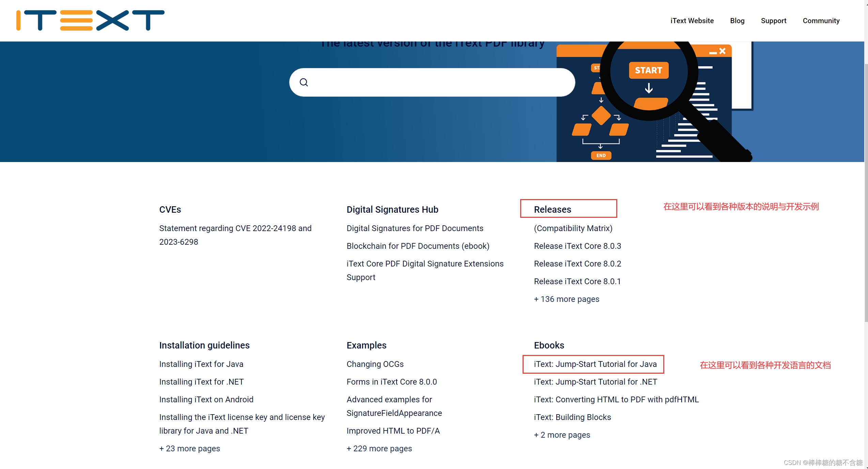Open the search input field
Image resolution: width=868 pixels, height=469 pixels.
point(433,82)
